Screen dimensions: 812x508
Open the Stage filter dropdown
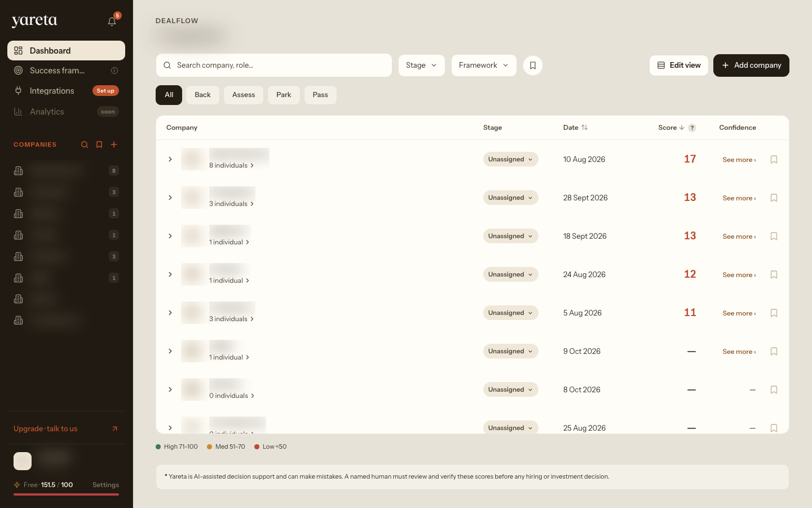422,65
